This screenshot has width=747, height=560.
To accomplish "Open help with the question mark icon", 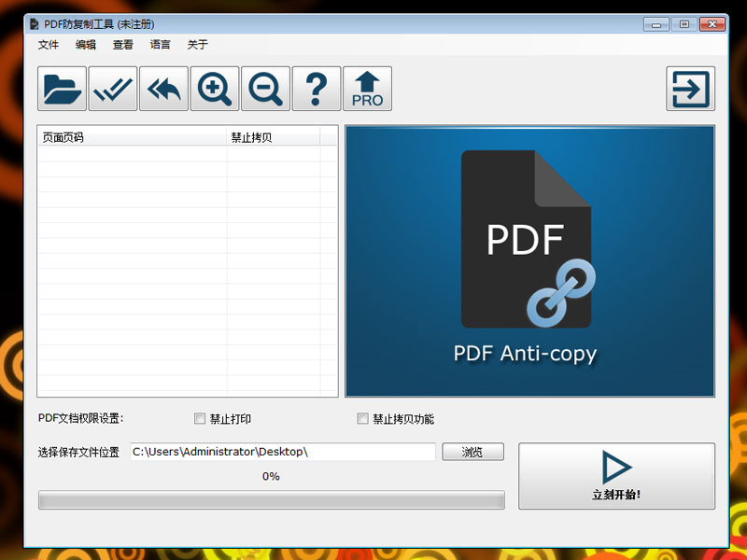I will coord(317,90).
